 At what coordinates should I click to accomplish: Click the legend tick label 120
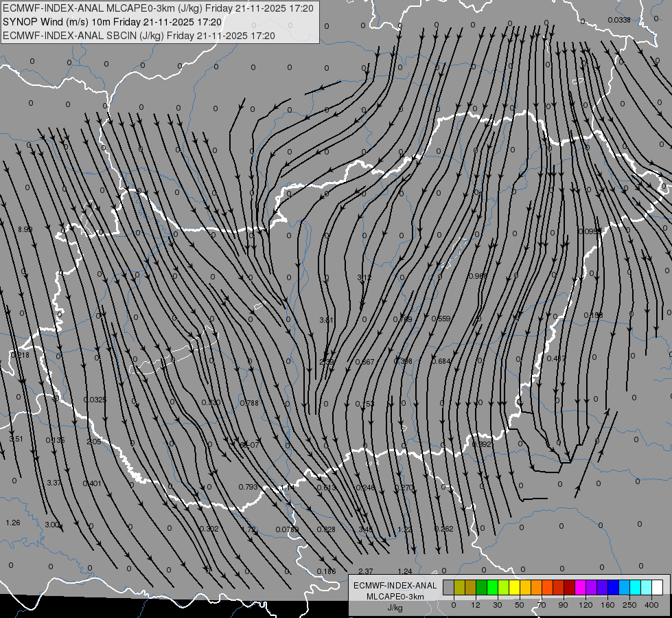tap(586, 605)
